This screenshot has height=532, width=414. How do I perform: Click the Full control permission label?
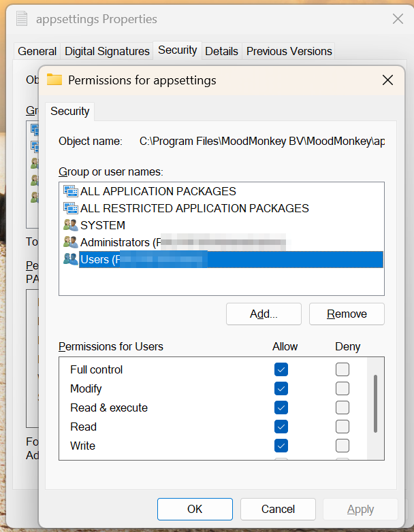pos(96,369)
